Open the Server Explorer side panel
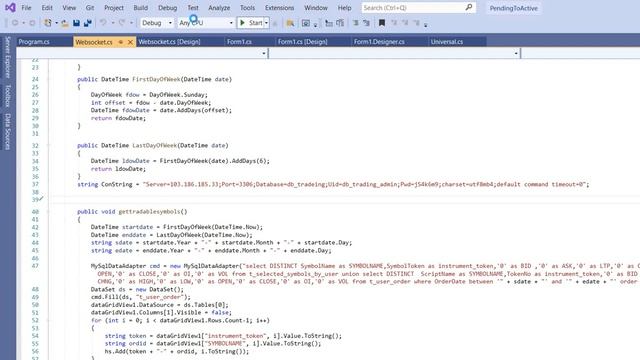 point(7,57)
